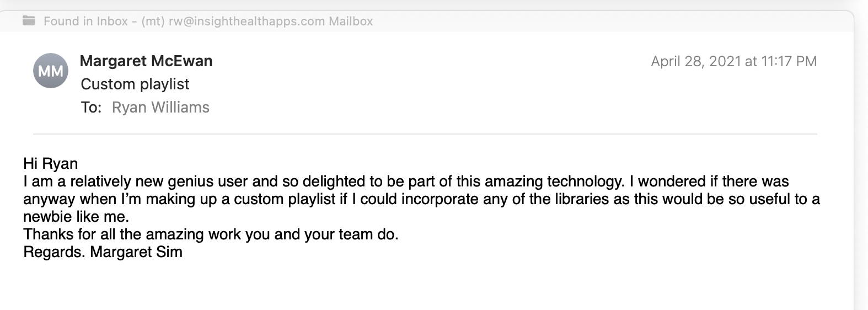
Task: Click the rw@insighthealthapps.com address in the banner
Action: click(x=247, y=21)
